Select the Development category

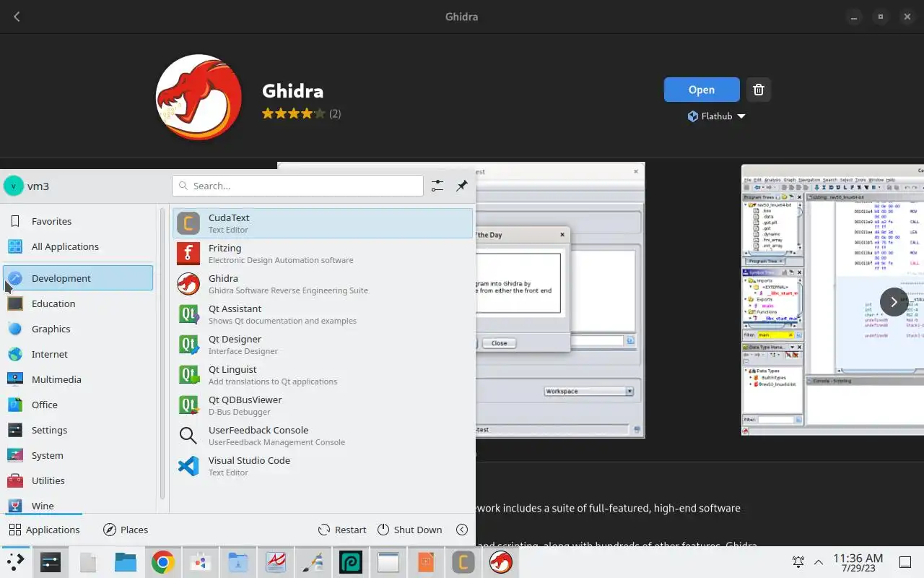(78, 278)
